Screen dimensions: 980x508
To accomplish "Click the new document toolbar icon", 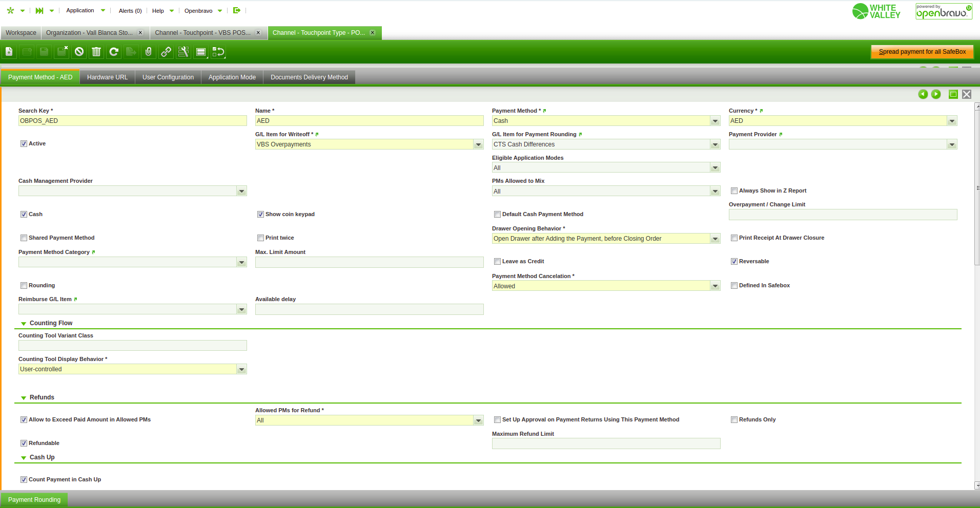I will point(9,52).
